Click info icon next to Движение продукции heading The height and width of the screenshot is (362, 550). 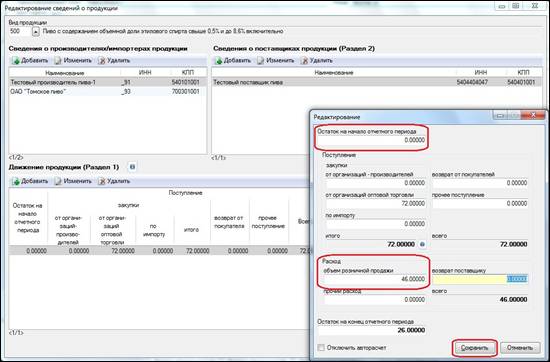tap(132, 167)
